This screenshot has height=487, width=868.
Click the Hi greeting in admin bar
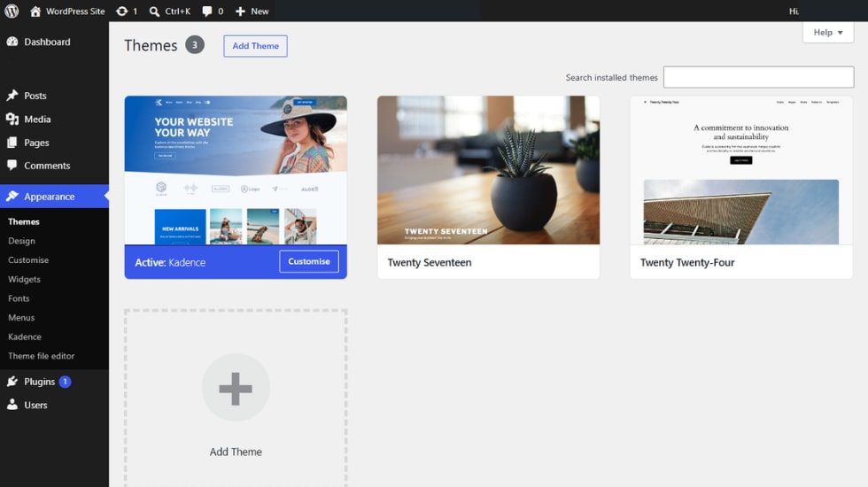(794, 11)
